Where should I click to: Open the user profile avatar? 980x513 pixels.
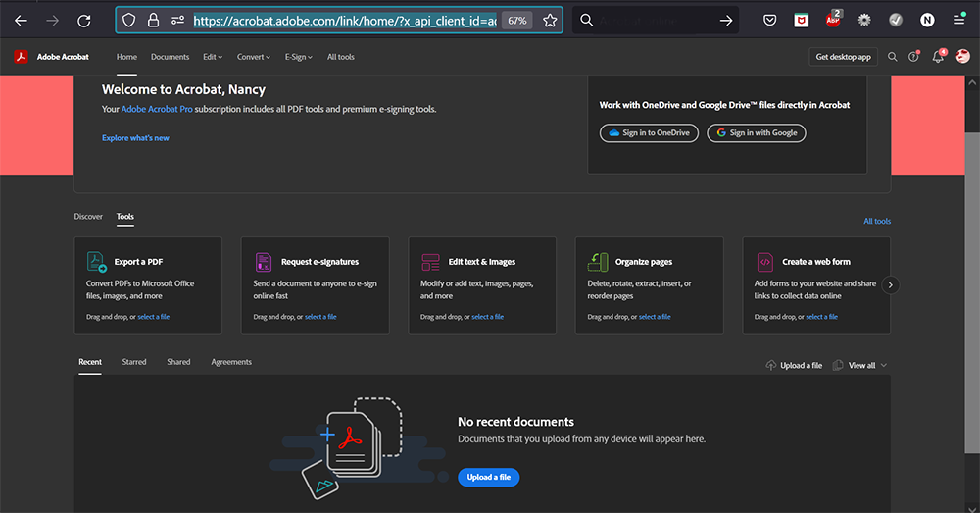[963, 57]
